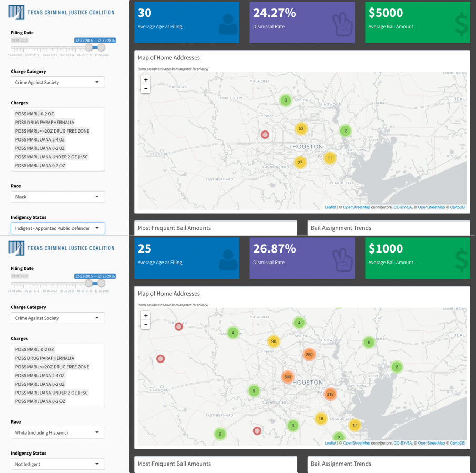Open the Indigent - Appointed Public Defender dropdown
This screenshot has width=476, height=473.
tap(58, 228)
